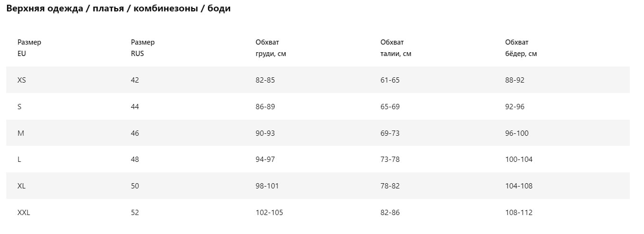Click the M size row label
The height and width of the screenshot is (234, 644).
[x=21, y=133]
